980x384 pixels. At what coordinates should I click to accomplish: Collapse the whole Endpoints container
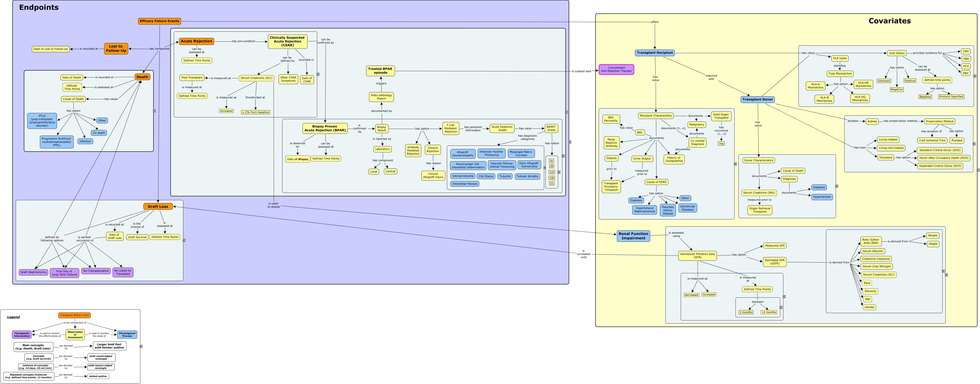[570, 142]
